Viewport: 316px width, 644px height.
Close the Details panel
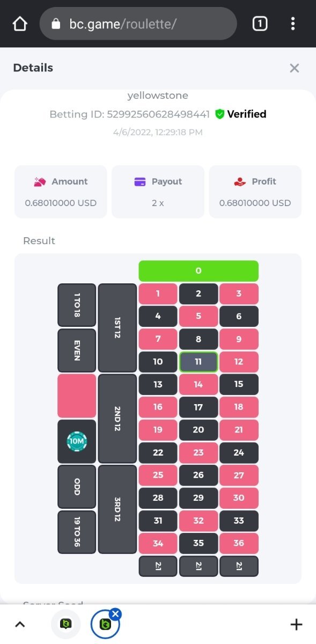pos(294,68)
